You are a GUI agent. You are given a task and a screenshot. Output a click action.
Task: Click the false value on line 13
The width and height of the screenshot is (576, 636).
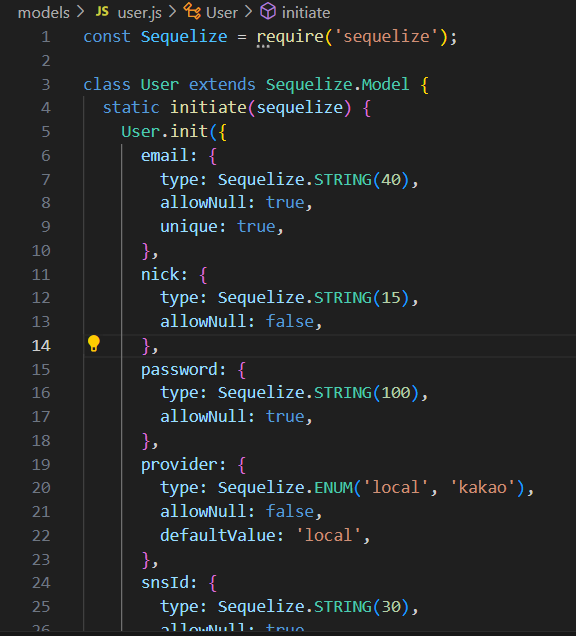click(x=290, y=321)
